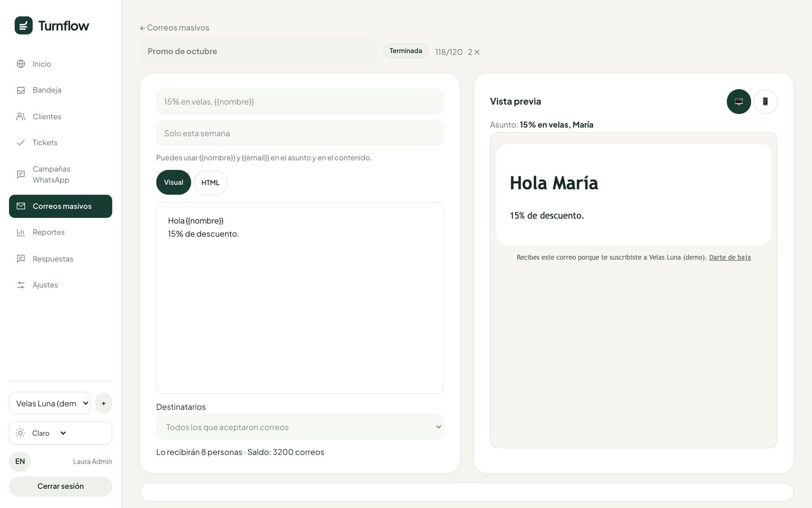Click the Hola María preview heading
This screenshot has width=812, height=508.
coord(554,183)
